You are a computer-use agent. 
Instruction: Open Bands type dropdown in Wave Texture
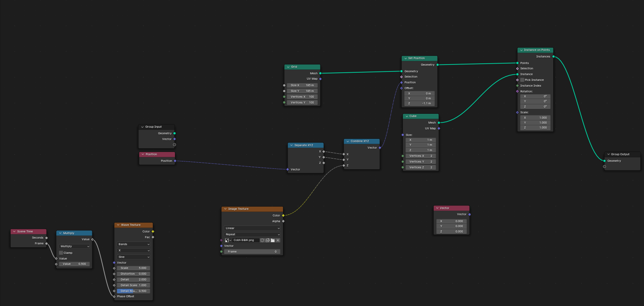pos(133,244)
